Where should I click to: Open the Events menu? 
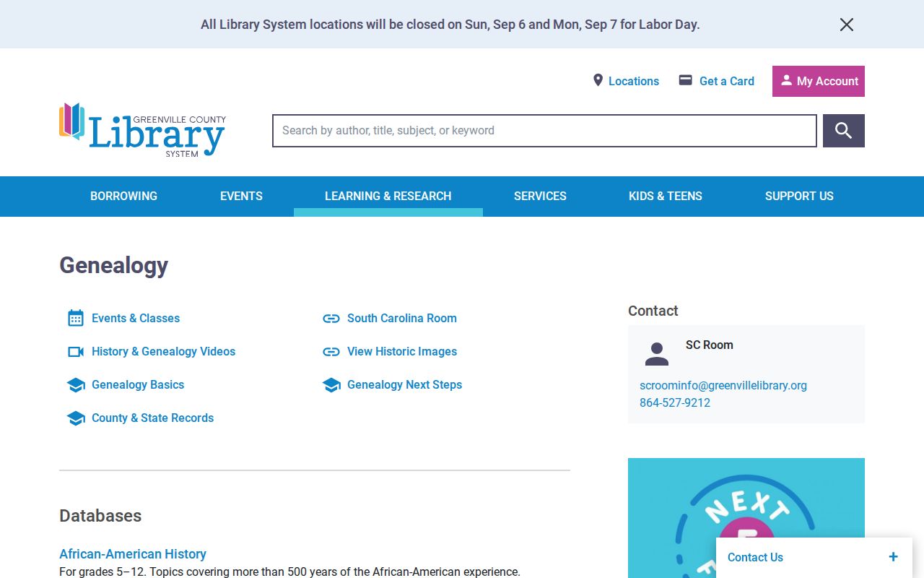click(x=241, y=196)
